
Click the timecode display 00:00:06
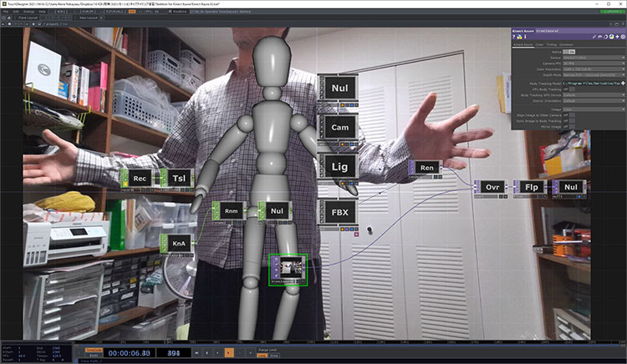click(129, 353)
